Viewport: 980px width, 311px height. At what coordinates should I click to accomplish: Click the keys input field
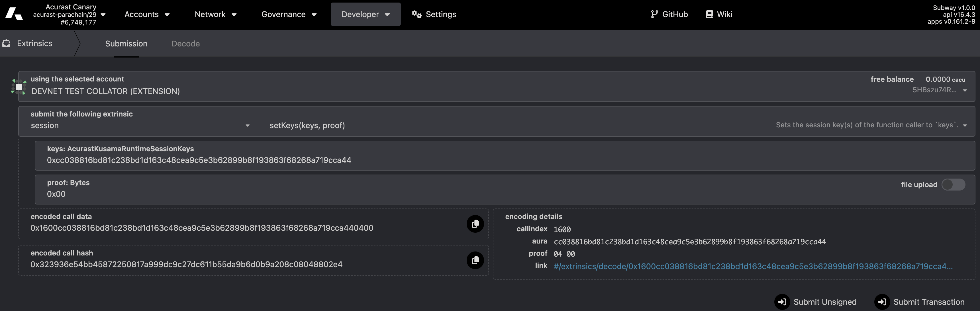[505, 155]
